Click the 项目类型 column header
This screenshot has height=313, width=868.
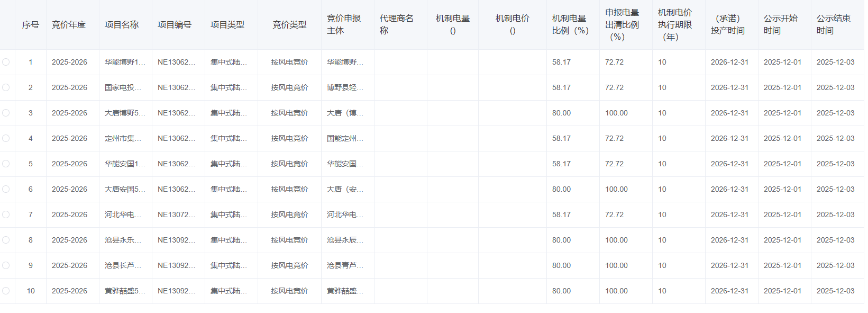227,25
